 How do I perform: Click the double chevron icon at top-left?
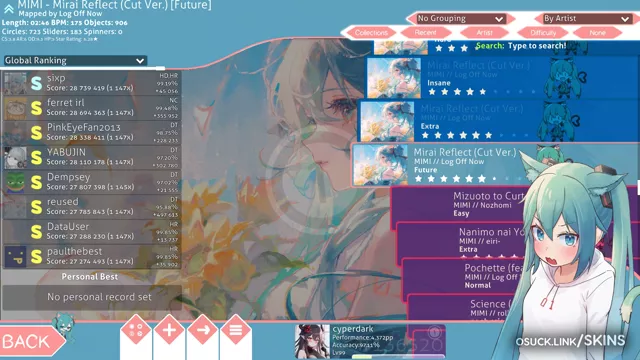tap(9, 8)
